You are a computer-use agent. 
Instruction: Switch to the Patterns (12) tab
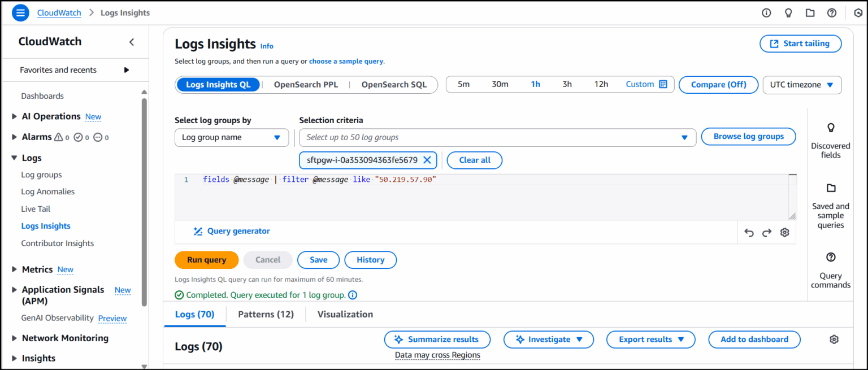point(266,314)
